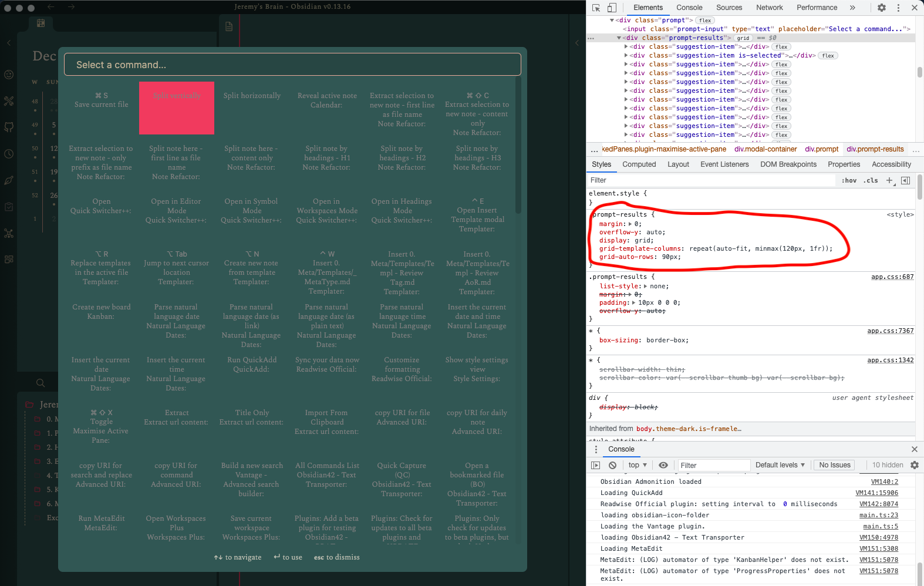Clear console with the ban icon

[x=612, y=465]
